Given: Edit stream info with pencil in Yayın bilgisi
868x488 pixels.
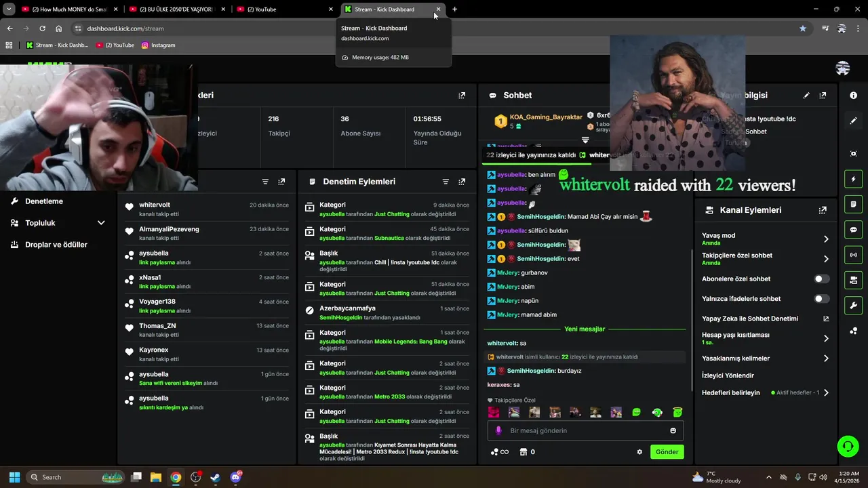Looking at the screenshot, I should point(806,96).
